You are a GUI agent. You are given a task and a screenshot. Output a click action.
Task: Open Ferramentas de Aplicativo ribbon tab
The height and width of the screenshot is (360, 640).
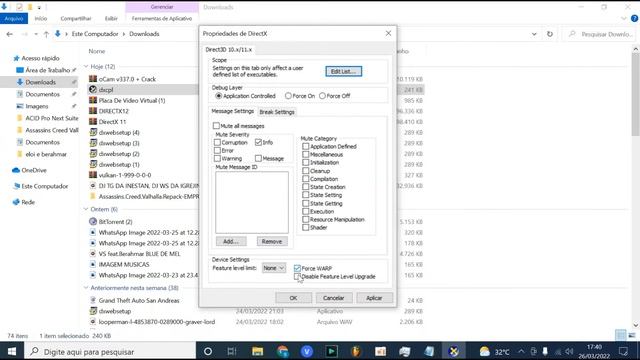coord(162,18)
